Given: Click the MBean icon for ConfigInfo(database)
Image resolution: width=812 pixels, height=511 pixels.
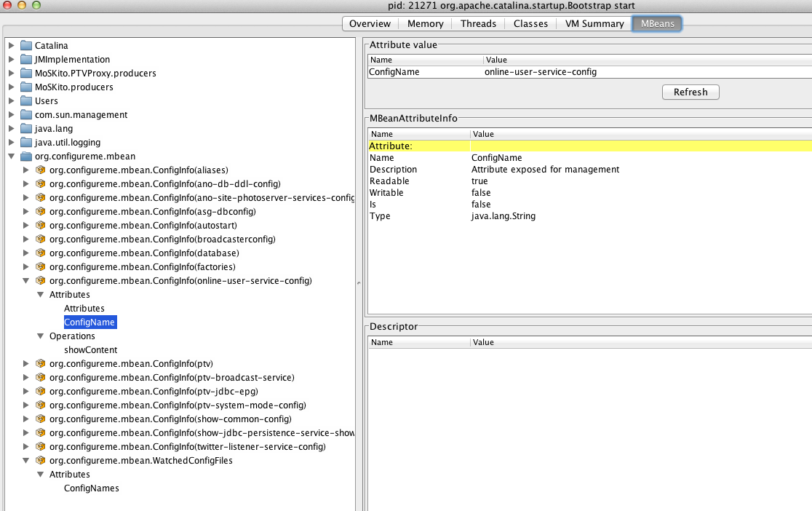Looking at the screenshot, I should tap(41, 253).
